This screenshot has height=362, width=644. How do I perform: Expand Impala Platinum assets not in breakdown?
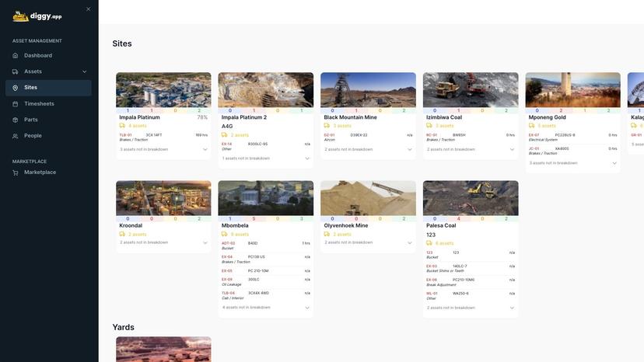click(x=205, y=149)
